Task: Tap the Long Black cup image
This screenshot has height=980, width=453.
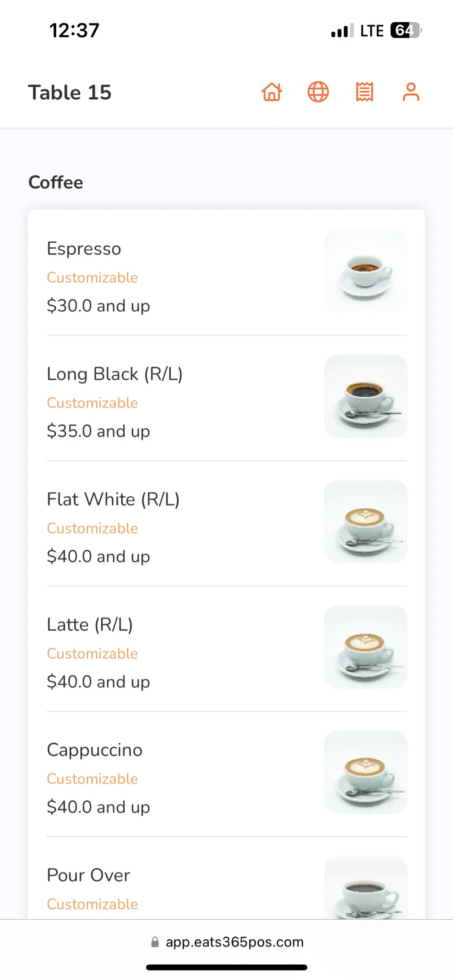Action: click(365, 396)
